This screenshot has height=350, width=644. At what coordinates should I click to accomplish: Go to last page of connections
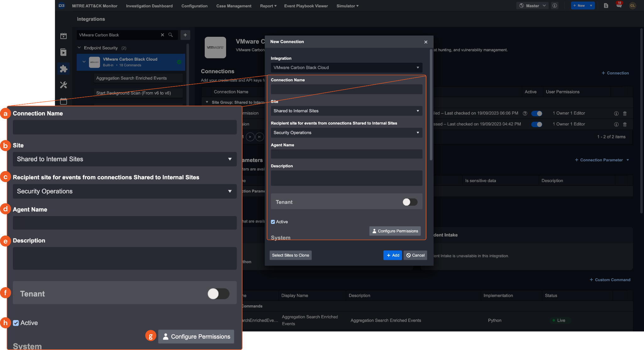click(x=260, y=137)
